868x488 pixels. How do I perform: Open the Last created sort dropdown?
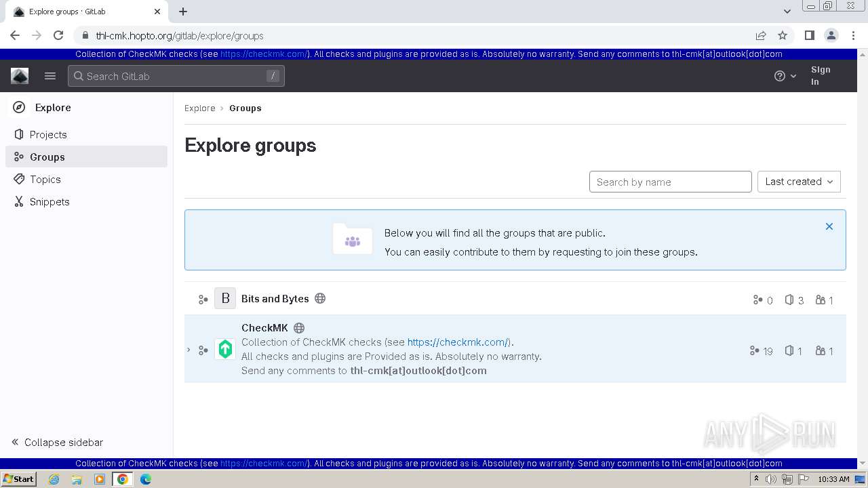point(799,182)
